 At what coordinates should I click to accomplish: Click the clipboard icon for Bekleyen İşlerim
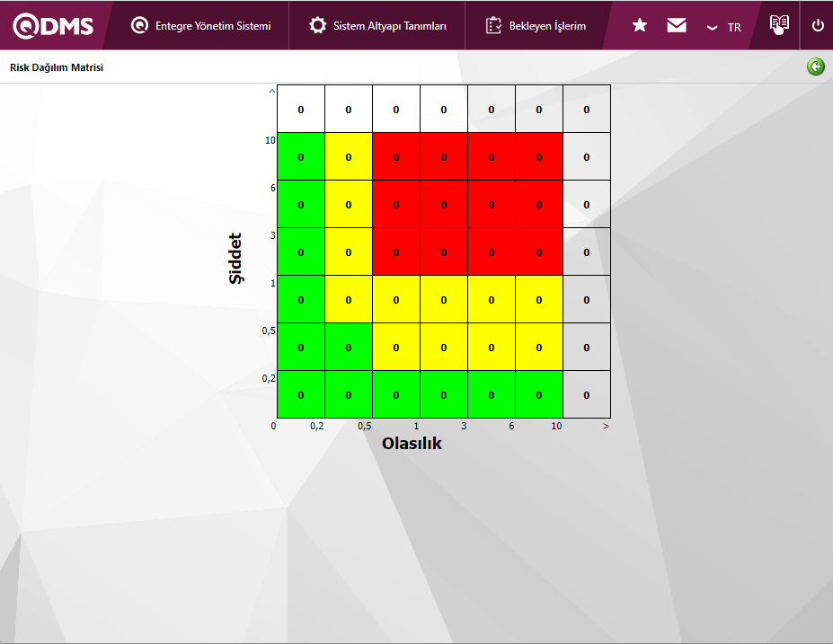[x=493, y=25]
